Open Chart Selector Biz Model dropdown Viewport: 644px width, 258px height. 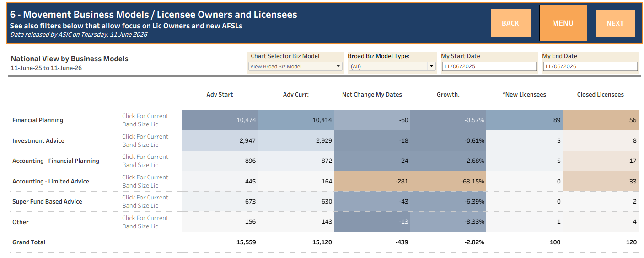click(x=295, y=66)
